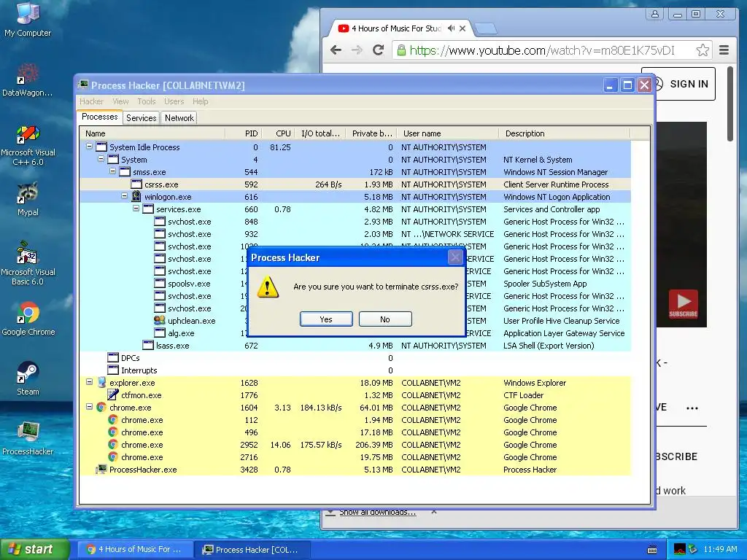Click the chrome.exe icon with PID 2952
The width and height of the screenshot is (747, 560).
(x=113, y=444)
